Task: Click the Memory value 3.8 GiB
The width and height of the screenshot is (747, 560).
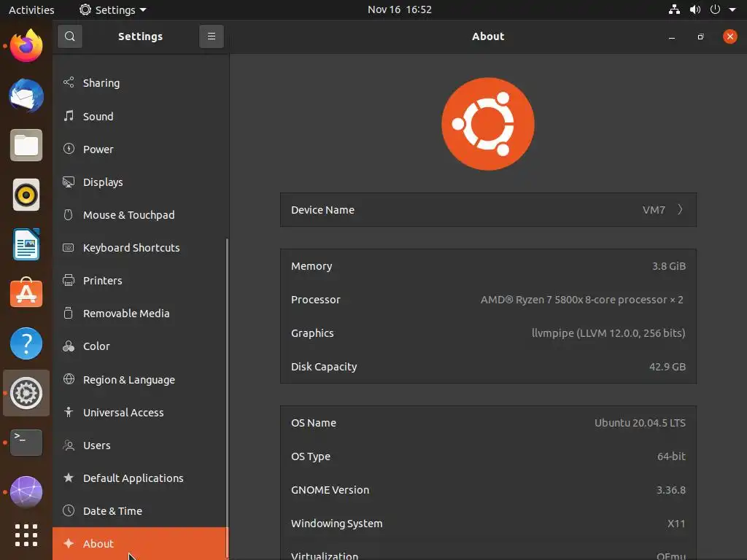Action: click(669, 266)
